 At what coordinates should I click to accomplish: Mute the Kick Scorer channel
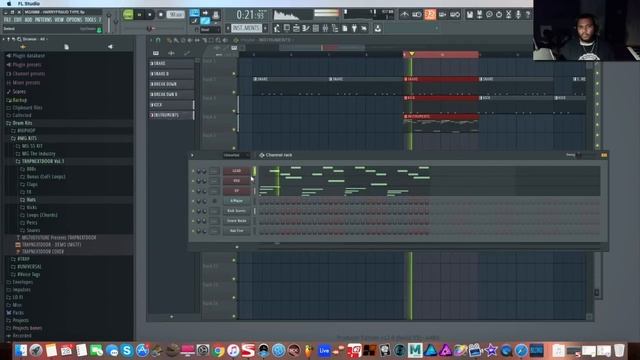click(x=193, y=211)
